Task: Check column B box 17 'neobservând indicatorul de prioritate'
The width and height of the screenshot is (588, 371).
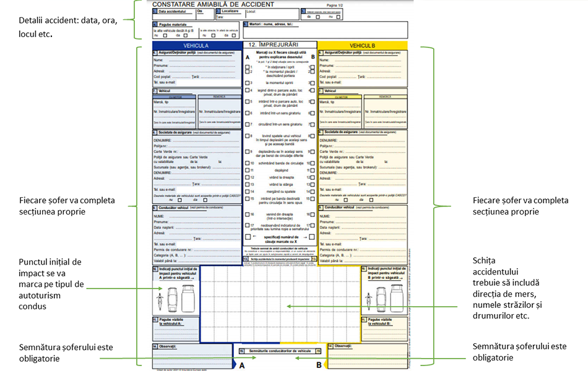Action: coord(313,226)
